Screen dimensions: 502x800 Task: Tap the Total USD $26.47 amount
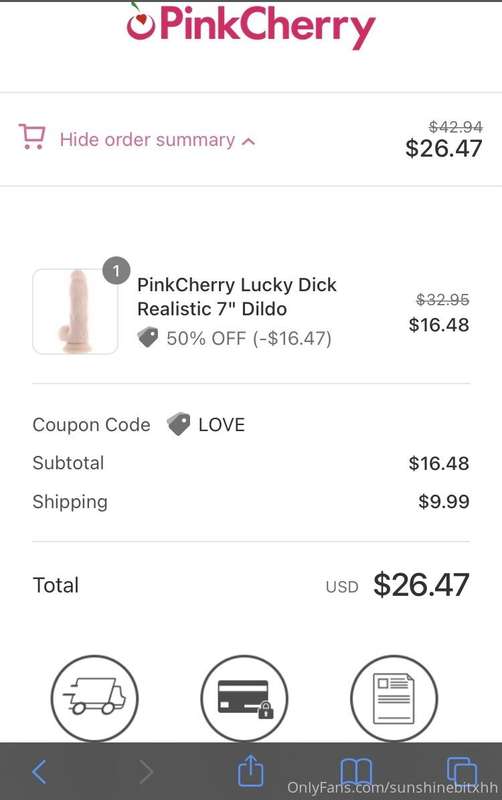tap(421, 585)
